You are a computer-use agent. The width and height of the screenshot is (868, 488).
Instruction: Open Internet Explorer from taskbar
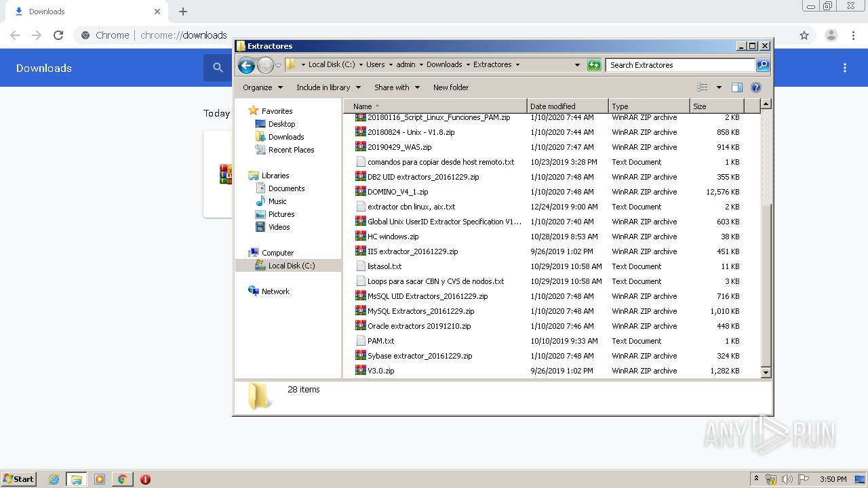coord(54,479)
